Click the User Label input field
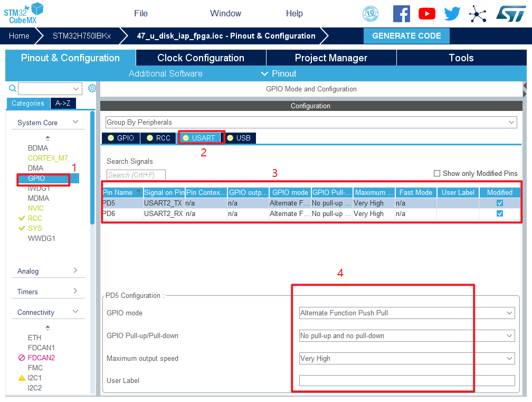This screenshot has height=402, width=532. coord(406,380)
